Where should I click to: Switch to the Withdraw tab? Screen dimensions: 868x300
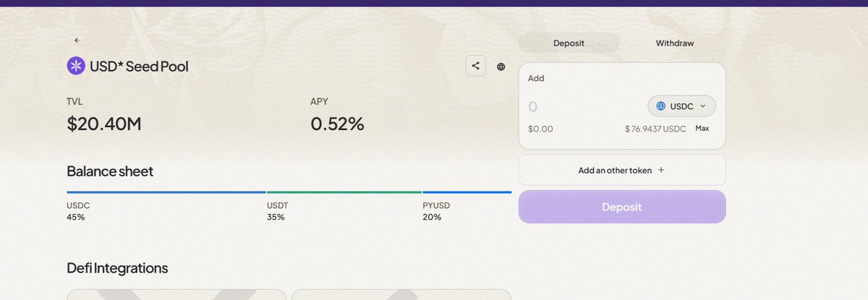[675, 43]
